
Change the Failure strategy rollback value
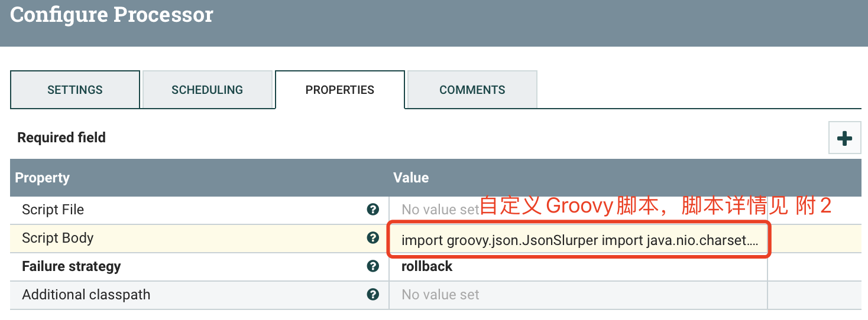[578, 266]
